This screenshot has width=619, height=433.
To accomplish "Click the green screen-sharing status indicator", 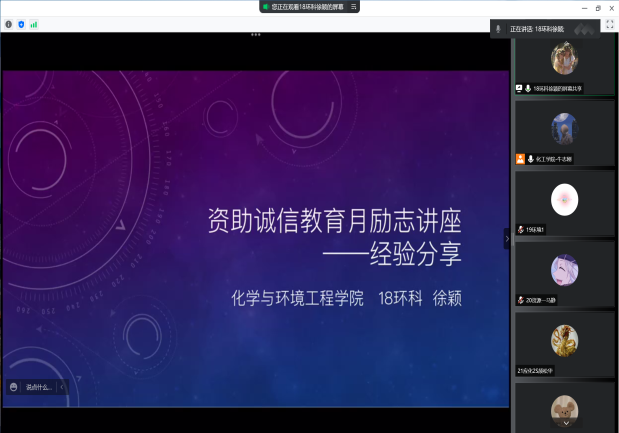I will point(266,6).
